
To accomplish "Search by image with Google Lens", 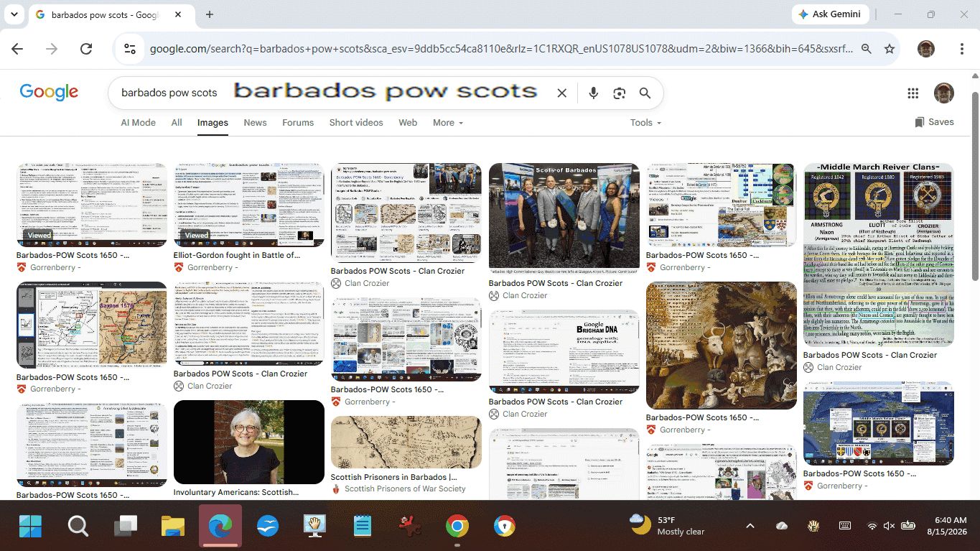I will pos(619,93).
